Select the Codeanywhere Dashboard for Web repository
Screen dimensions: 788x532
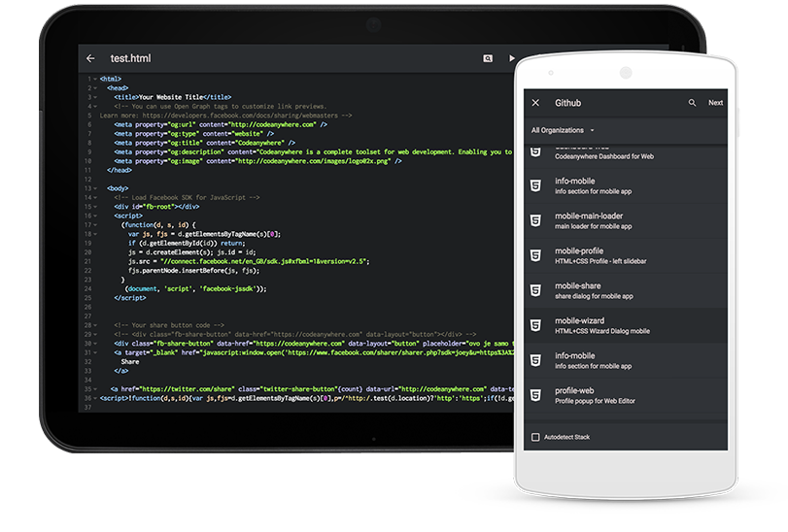(x=626, y=156)
